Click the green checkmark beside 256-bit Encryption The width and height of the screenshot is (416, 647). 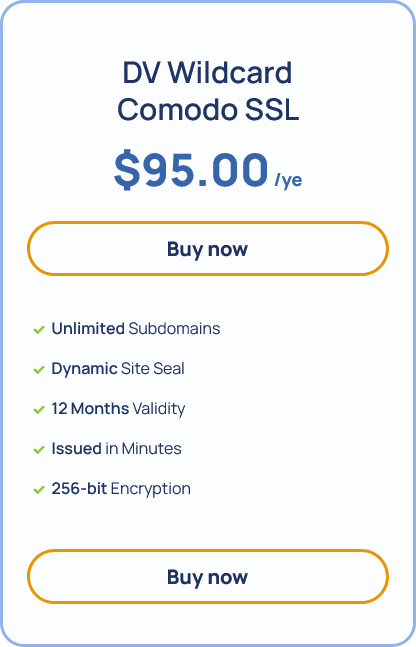39,490
